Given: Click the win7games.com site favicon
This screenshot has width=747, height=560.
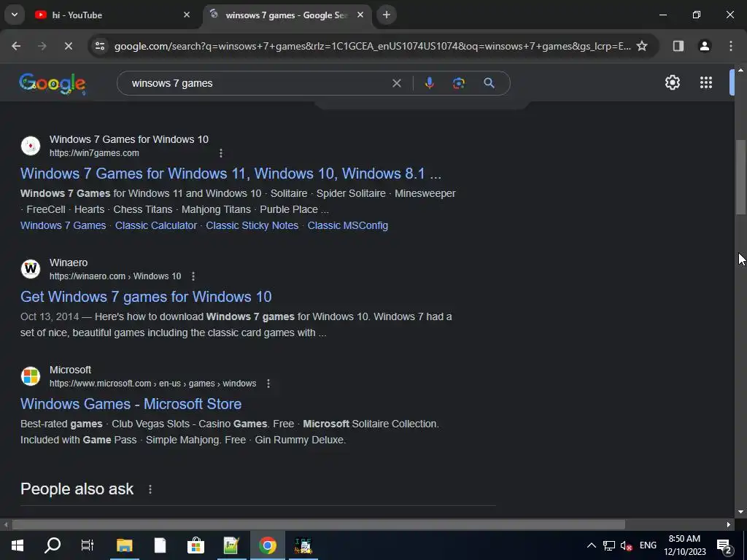Looking at the screenshot, I should point(31,146).
